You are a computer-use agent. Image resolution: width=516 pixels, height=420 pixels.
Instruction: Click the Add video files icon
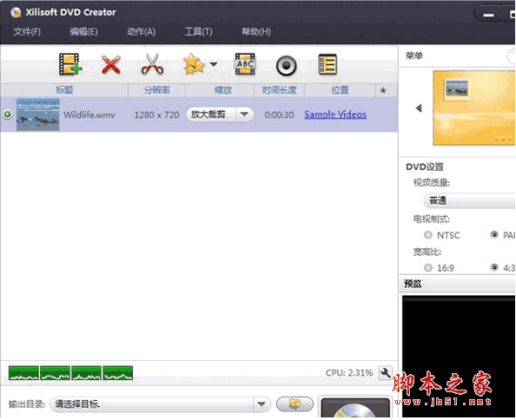pos(70,64)
